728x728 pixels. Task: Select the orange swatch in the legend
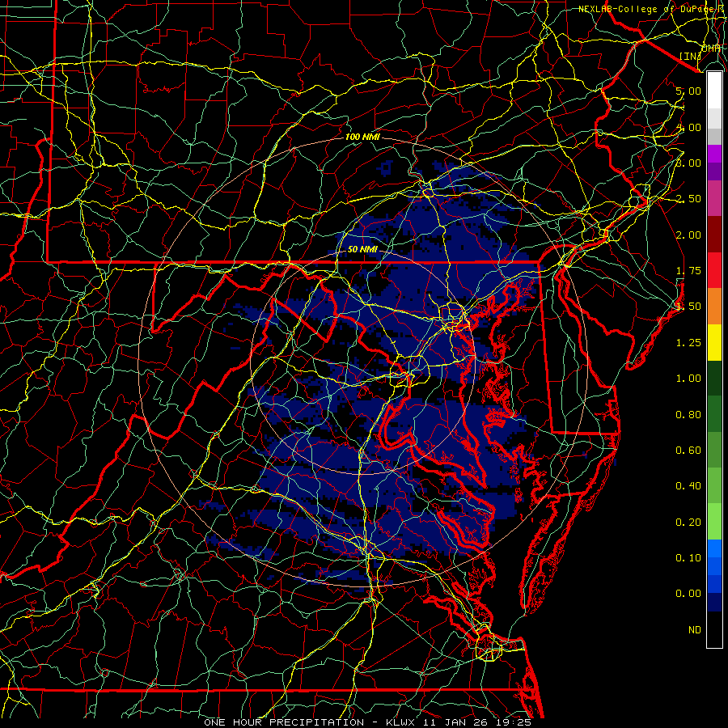pyautogui.click(x=714, y=307)
